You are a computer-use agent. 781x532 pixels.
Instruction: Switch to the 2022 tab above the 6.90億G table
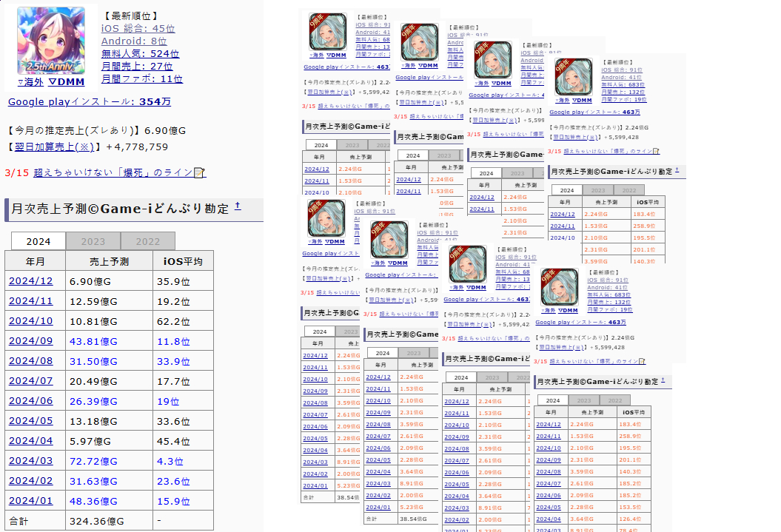(148, 241)
